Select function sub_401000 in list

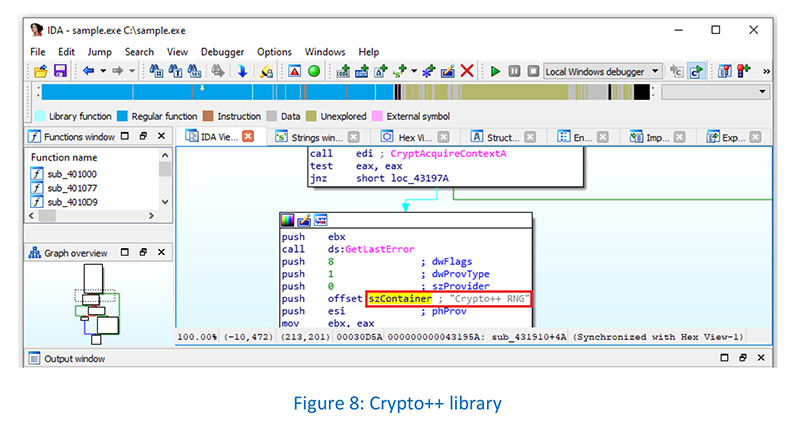[x=72, y=174]
